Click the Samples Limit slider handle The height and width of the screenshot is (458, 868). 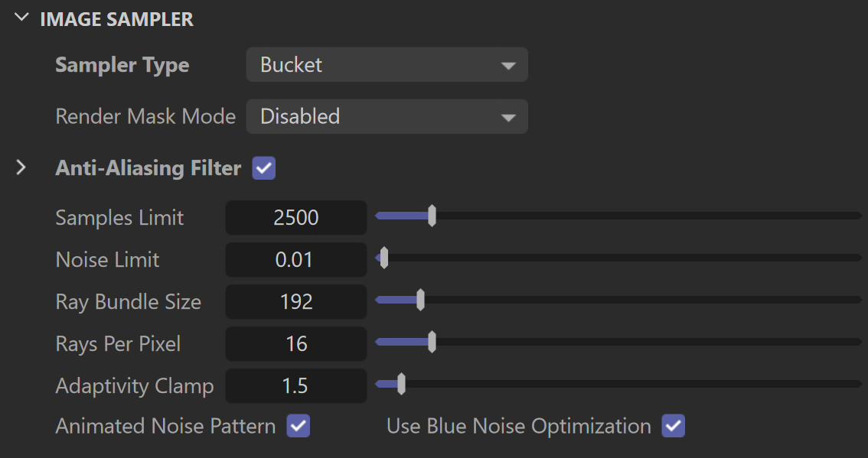(432, 216)
